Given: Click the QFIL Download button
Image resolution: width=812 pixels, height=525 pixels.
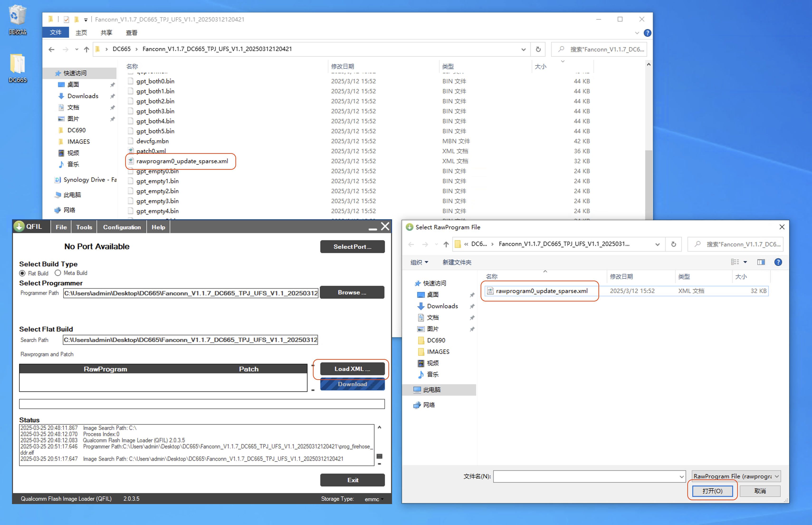Looking at the screenshot, I should pos(352,384).
